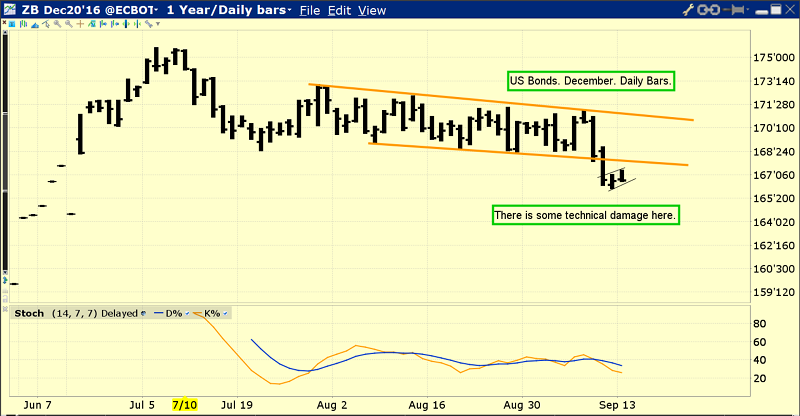
Task: Open the chart configuration wrench icon
Action: pyautogui.click(x=688, y=9)
